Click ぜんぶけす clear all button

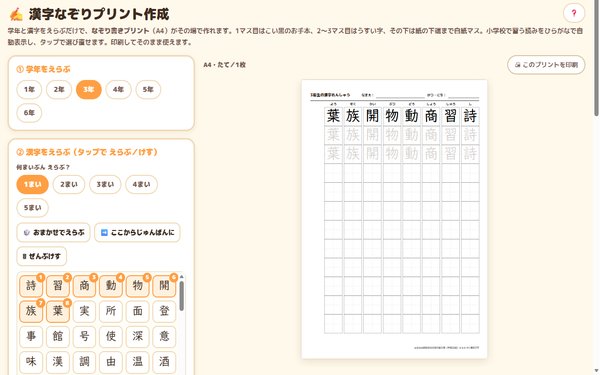(41, 256)
